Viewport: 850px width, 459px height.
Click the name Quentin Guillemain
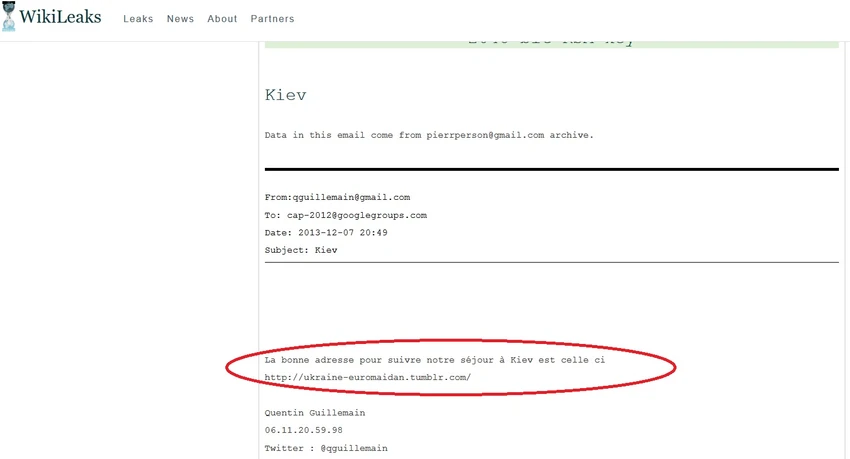click(x=315, y=413)
